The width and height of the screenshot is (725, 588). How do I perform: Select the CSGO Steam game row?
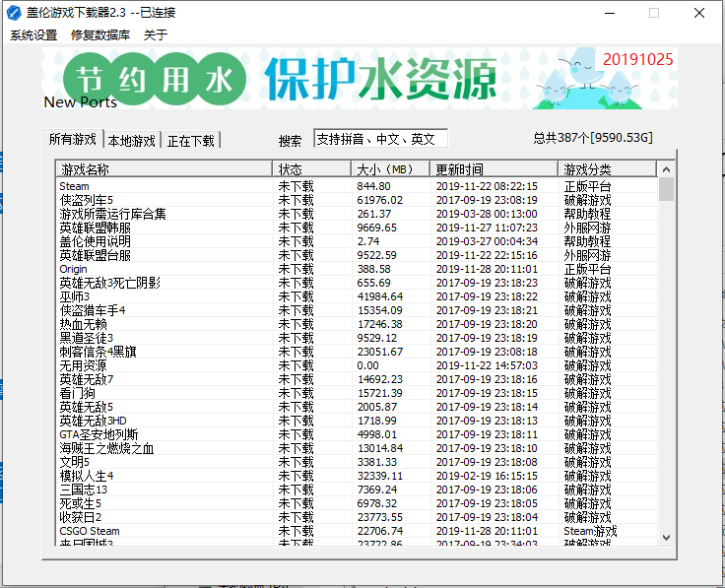(x=356, y=531)
